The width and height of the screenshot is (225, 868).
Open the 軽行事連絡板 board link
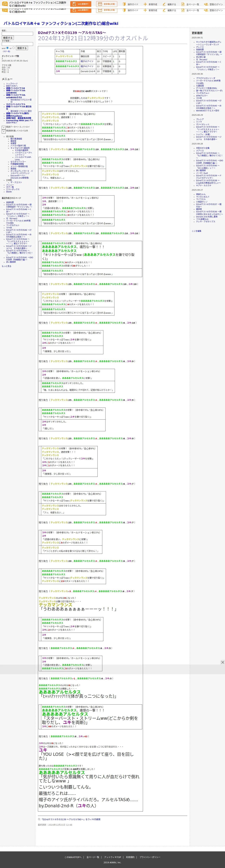[16, 139]
